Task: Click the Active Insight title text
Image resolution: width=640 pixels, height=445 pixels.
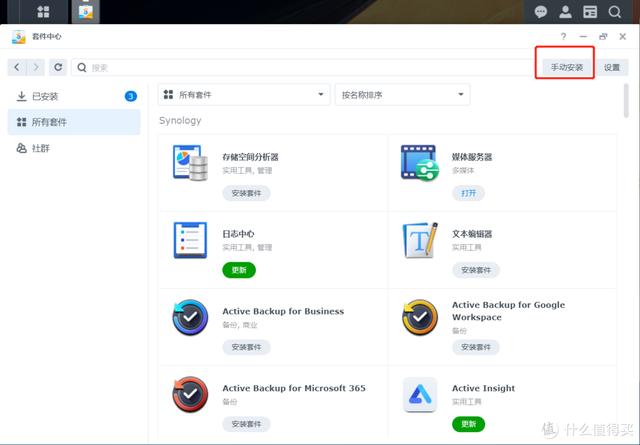Action: click(x=483, y=388)
